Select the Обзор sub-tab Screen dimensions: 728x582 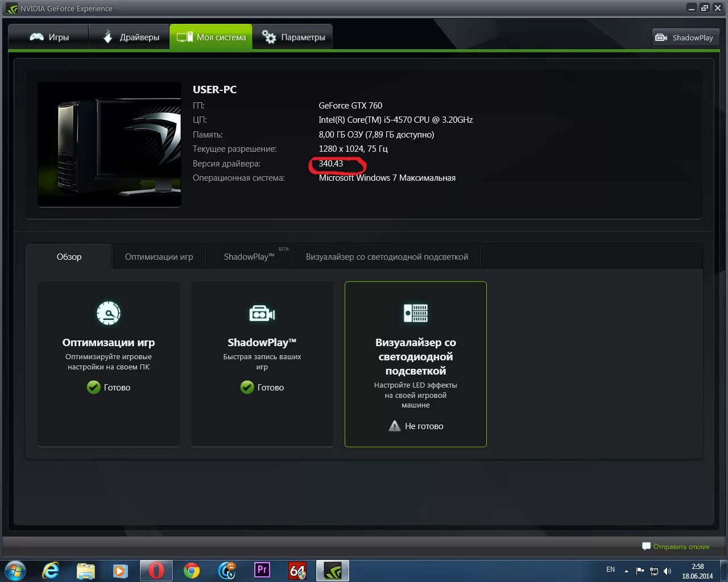pyautogui.click(x=69, y=257)
